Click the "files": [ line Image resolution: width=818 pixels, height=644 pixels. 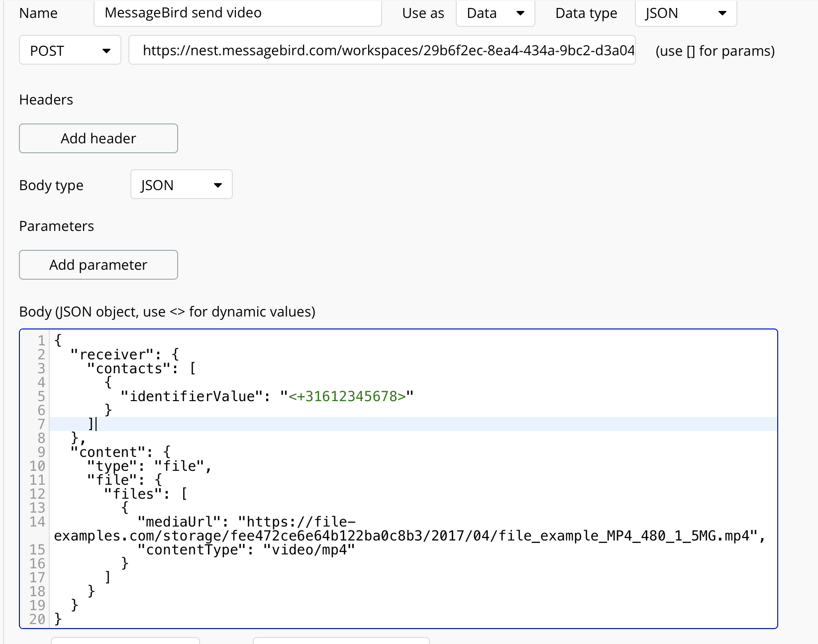(x=145, y=494)
